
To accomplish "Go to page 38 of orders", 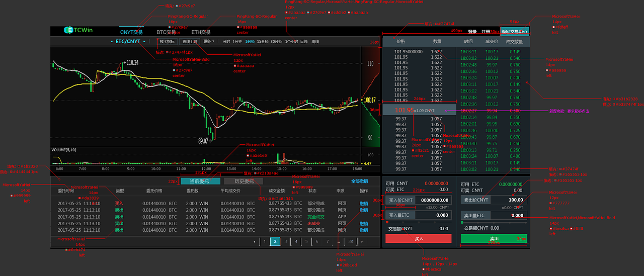I will pos(351,242).
